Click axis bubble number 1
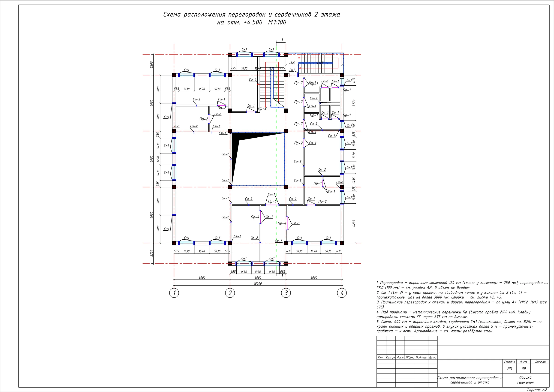Image resolution: width=554 pixels, height=392 pixels. pos(174,293)
